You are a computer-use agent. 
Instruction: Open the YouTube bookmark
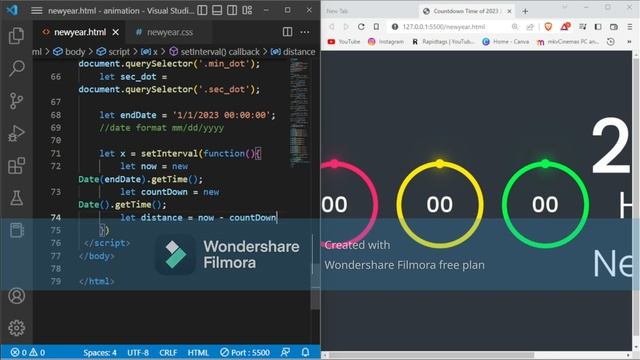pyautogui.click(x=344, y=42)
